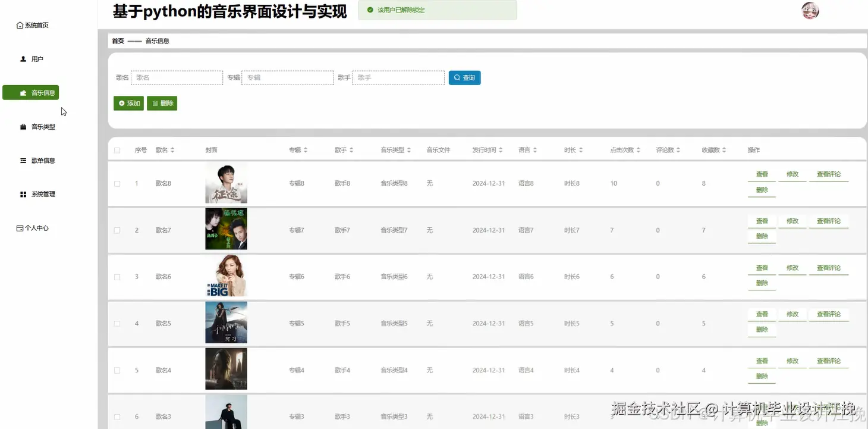Open the cover thumbnail of 歌名6
This screenshot has width=868, height=429.
coord(226,276)
